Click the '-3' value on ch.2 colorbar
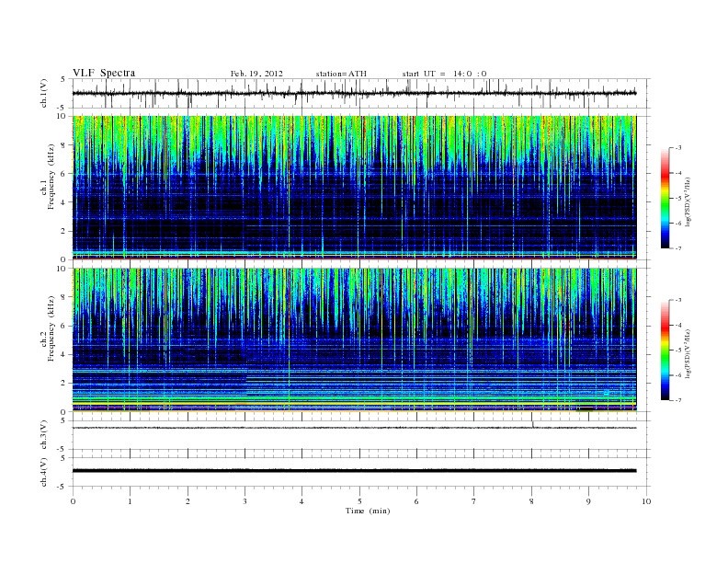The image size is (728, 563). [678, 300]
